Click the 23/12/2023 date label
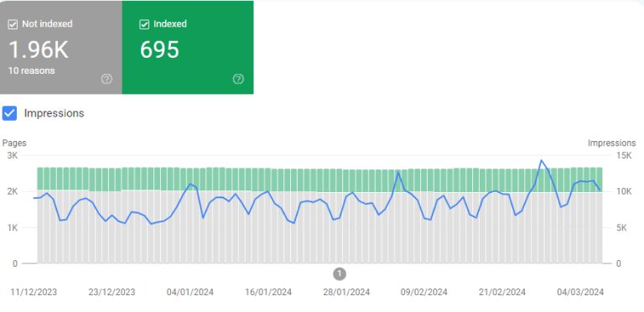 (x=112, y=293)
